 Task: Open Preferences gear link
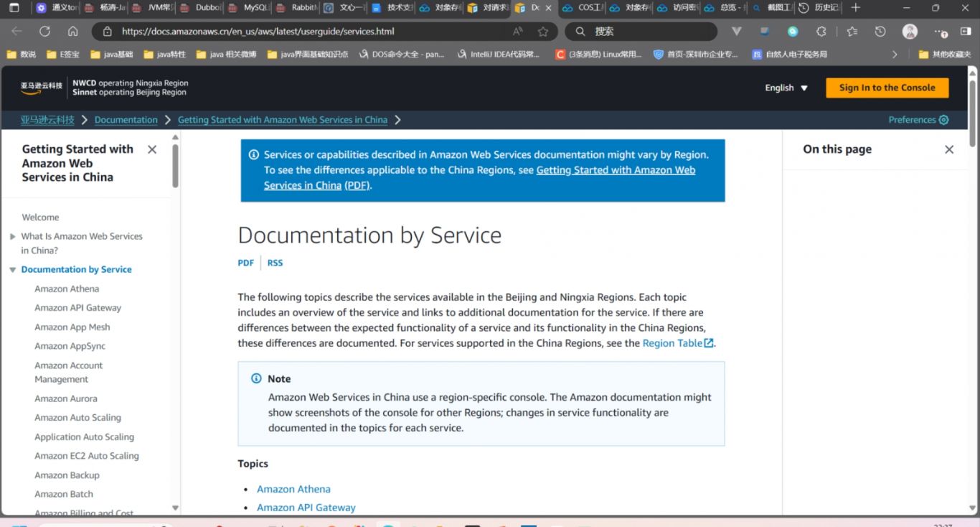919,120
